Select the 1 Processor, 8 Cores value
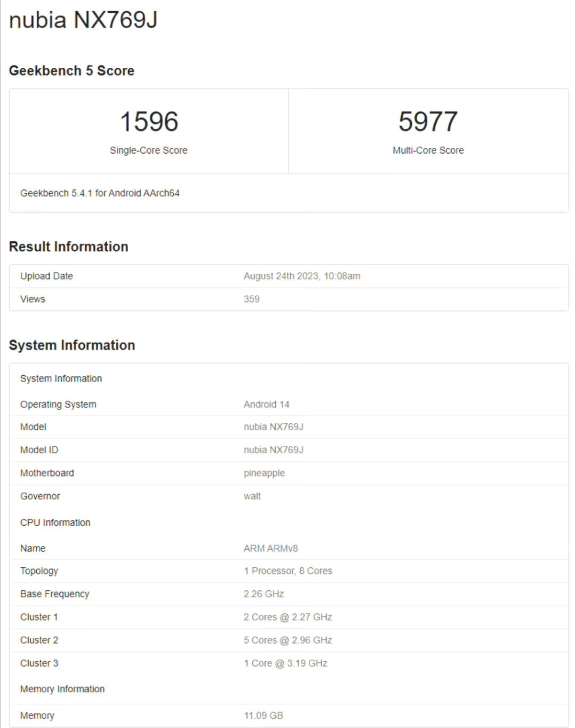This screenshot has height=728, width=576. (288, 571)
